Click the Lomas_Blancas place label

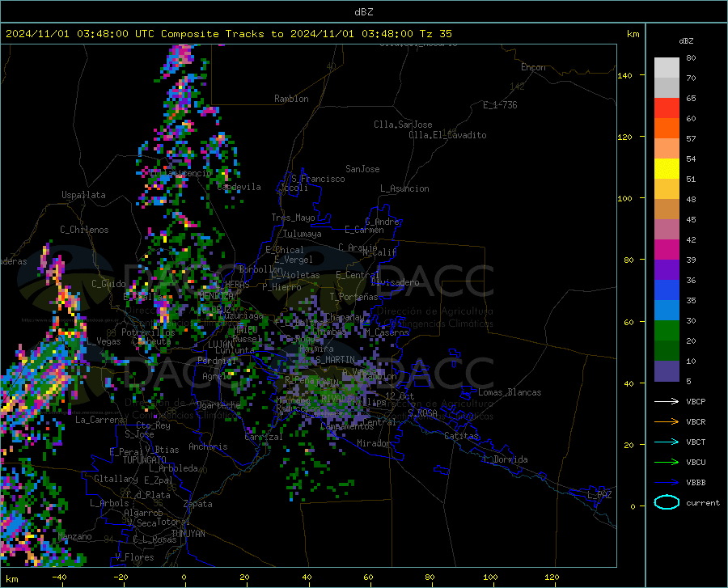point(510,392)
